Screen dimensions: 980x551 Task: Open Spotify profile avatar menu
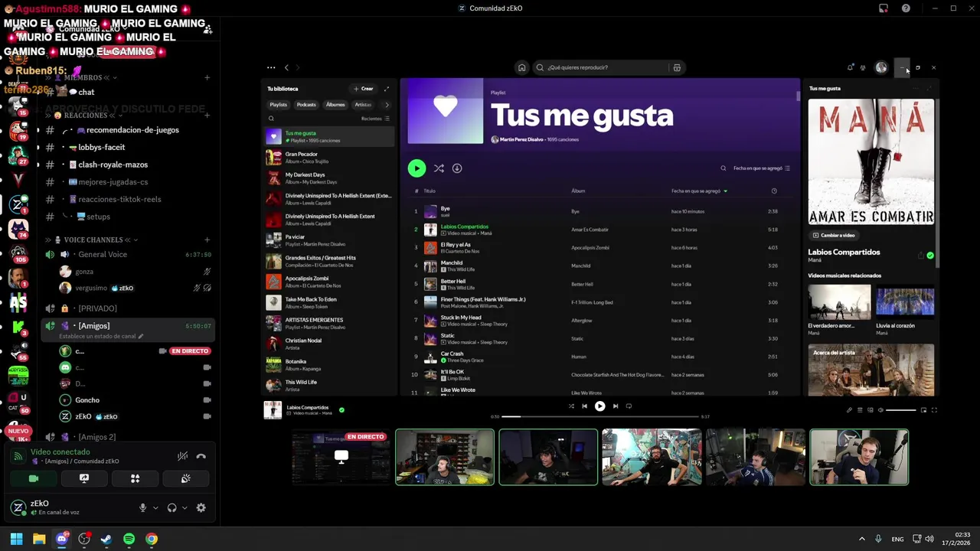[x=881, y=67]
